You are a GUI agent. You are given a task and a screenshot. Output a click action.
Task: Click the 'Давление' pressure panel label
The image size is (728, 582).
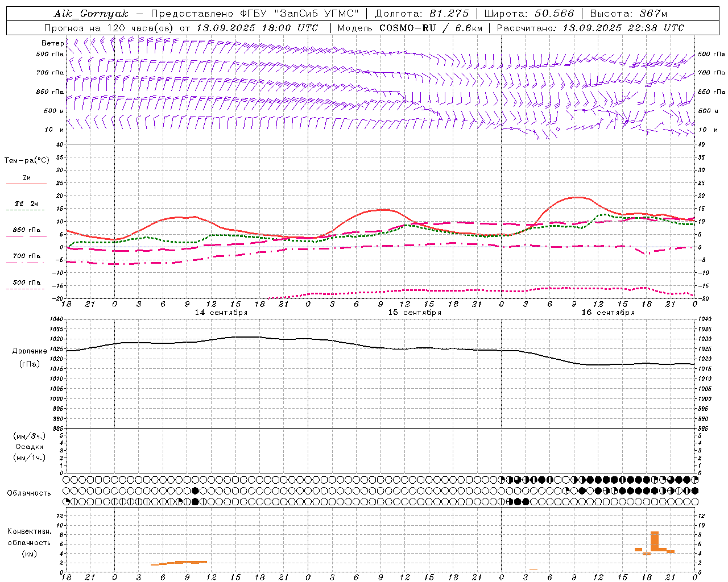point(30,351)
